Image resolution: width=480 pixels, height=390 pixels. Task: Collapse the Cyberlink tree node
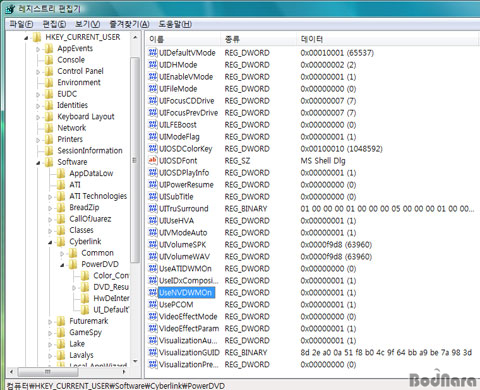pyautogui.click(x=50, y=242)
